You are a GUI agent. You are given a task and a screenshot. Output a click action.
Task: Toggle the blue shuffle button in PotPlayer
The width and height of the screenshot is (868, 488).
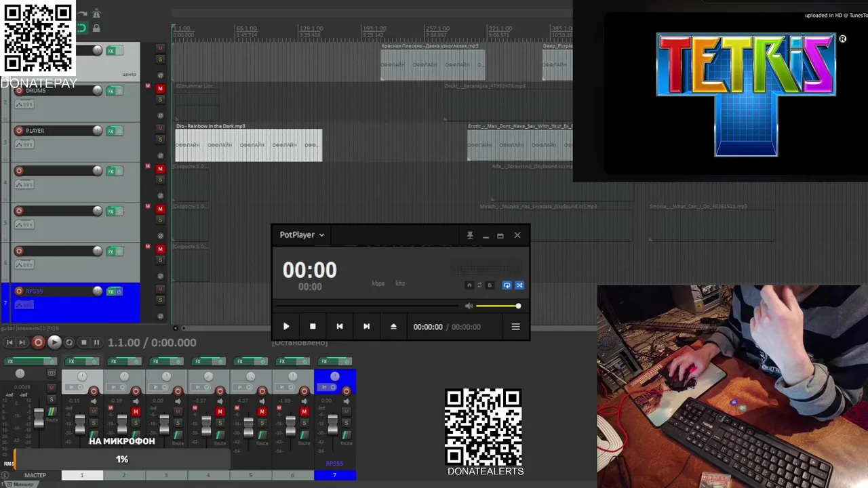pos(519,285)
